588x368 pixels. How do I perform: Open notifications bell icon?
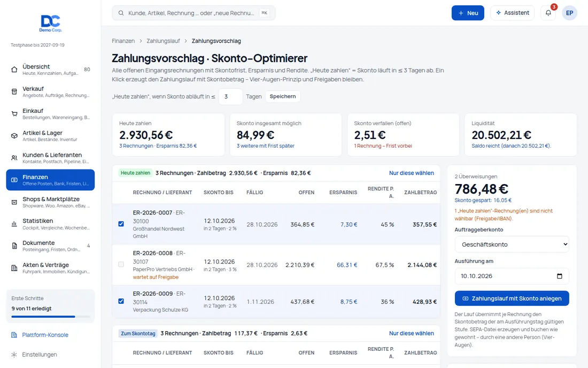pos(548,13)
